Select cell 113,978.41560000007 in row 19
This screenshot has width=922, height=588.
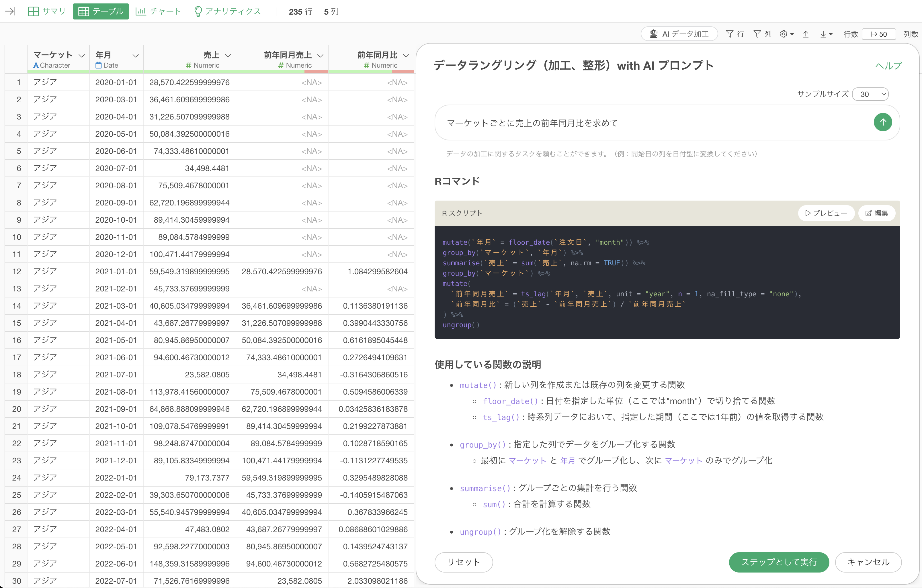190,392
